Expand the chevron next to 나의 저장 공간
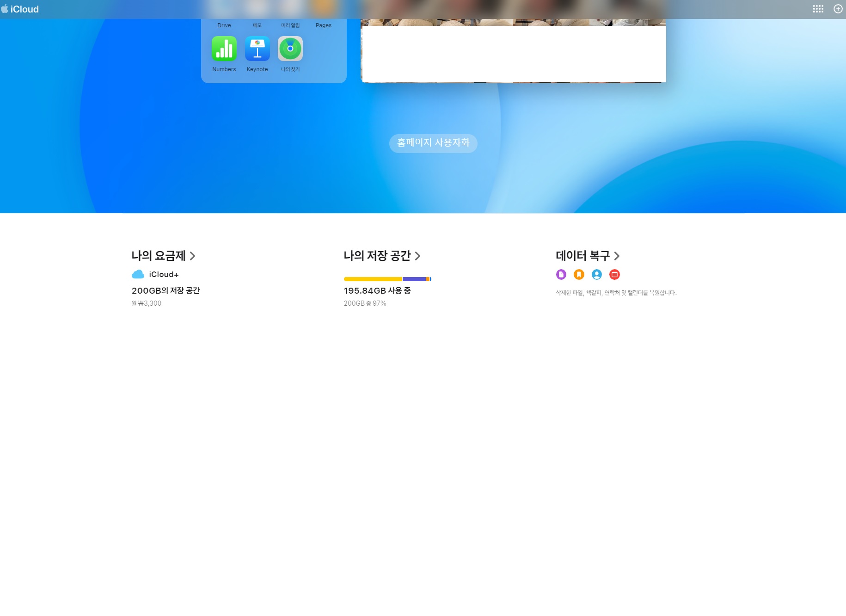This screenshot has height=616, width=846. click(x=417, y=256)
